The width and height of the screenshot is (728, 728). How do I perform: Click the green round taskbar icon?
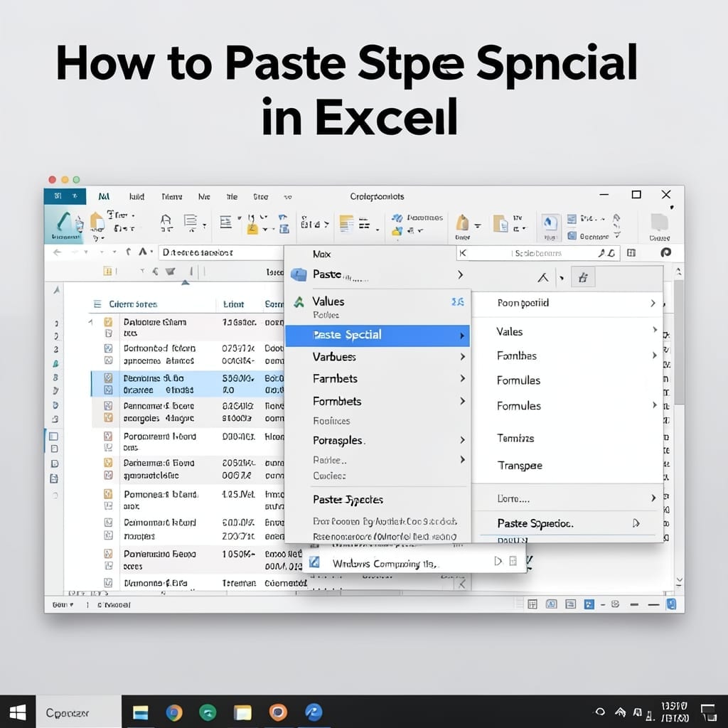point(208,712)
